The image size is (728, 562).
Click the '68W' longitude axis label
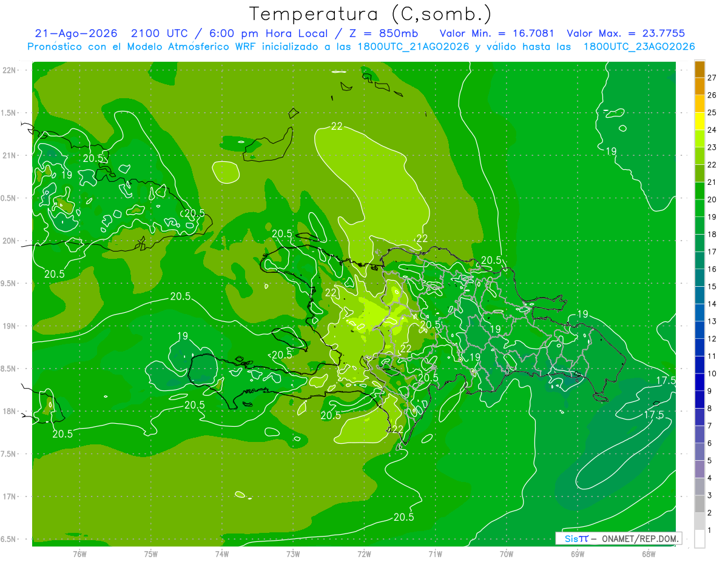point(649,554)
